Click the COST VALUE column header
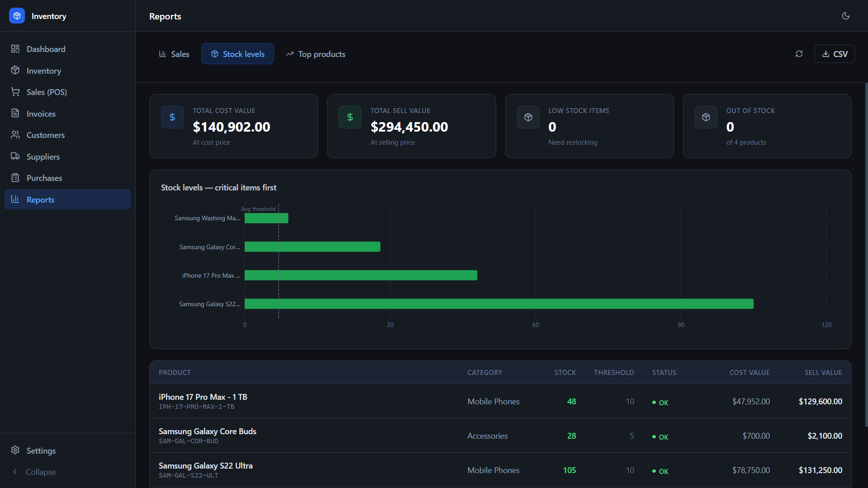This screenshot has height=488, width=868. pos(749,373)
